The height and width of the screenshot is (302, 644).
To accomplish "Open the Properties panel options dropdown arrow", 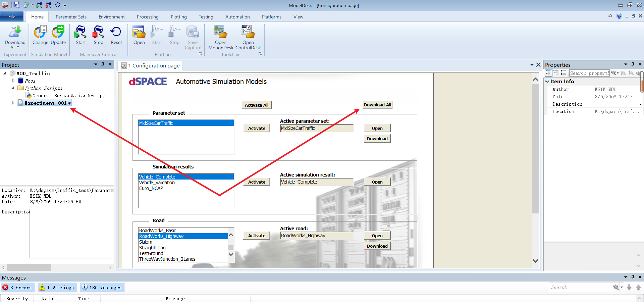I will [x=626, y=64].
